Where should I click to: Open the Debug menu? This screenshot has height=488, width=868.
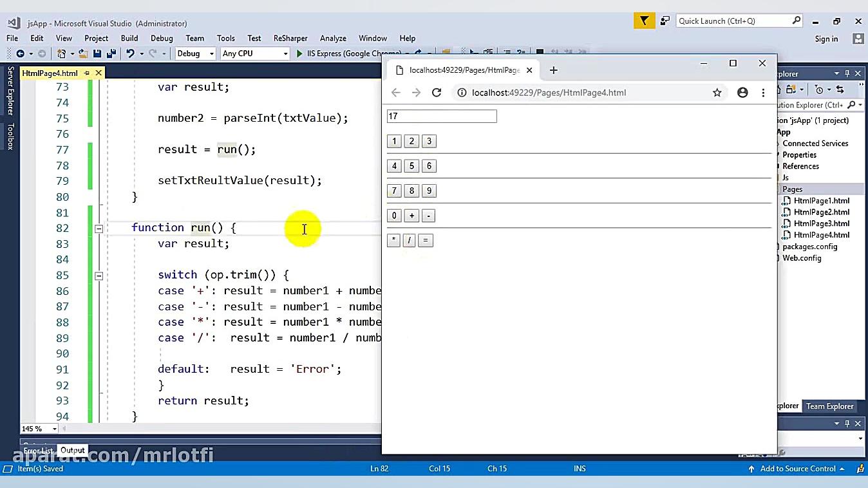(x=162, y=38)
